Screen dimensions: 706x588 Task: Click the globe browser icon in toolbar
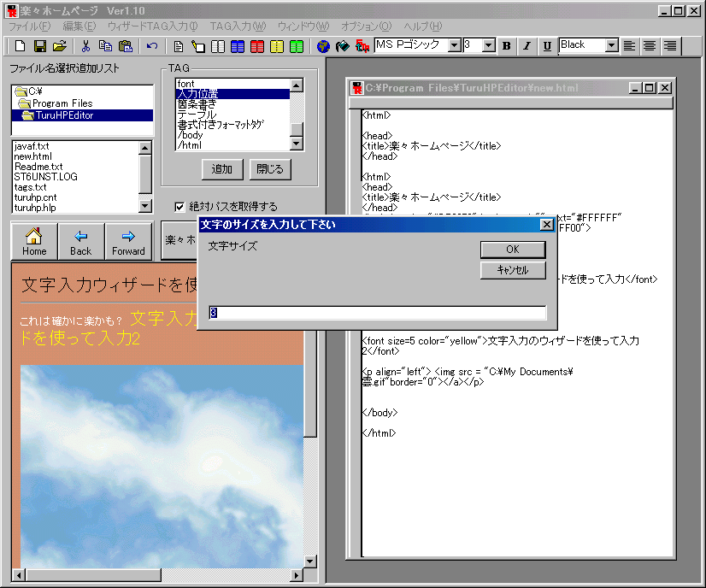point(323,46)
